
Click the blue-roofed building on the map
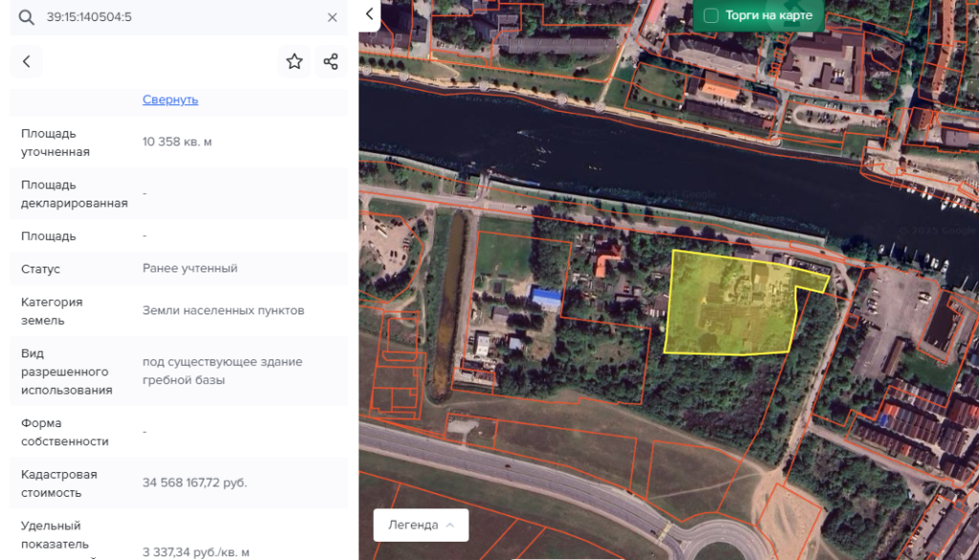point(545,299)
